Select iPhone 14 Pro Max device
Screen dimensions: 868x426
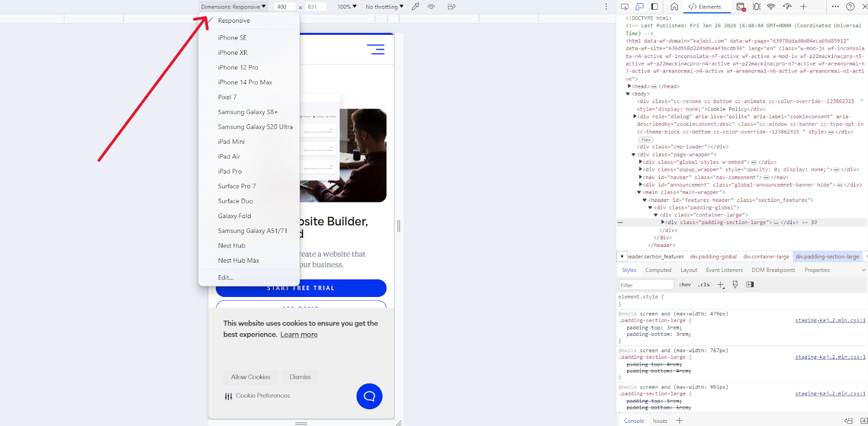249,82
